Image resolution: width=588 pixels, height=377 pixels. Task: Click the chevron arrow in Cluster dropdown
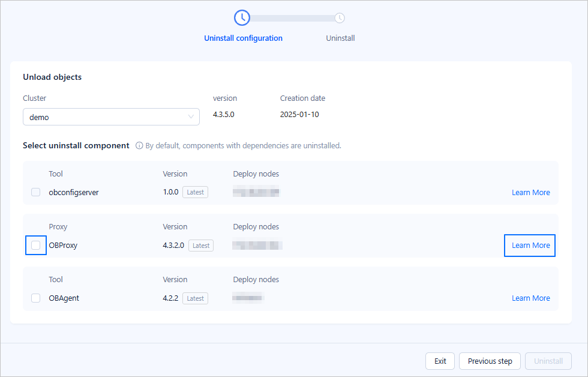click(191, 117)
